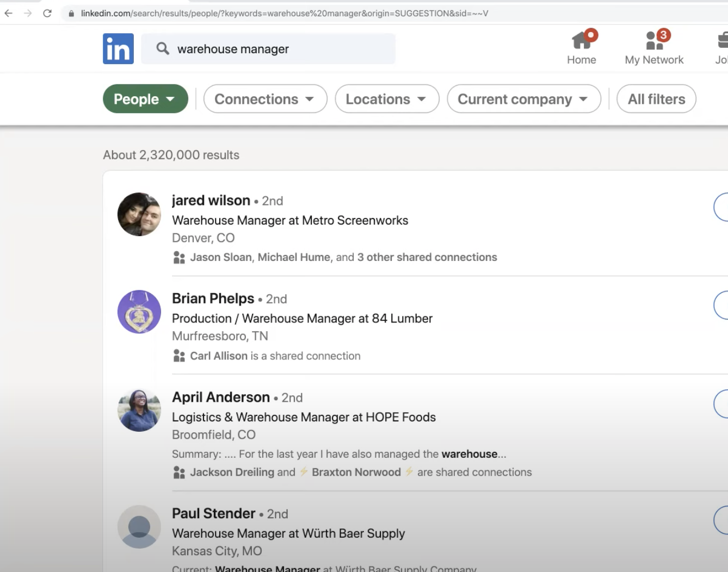Open jared wilson's profile name link
Viewport: 728px width, 572px height.
tap(211, 201)
